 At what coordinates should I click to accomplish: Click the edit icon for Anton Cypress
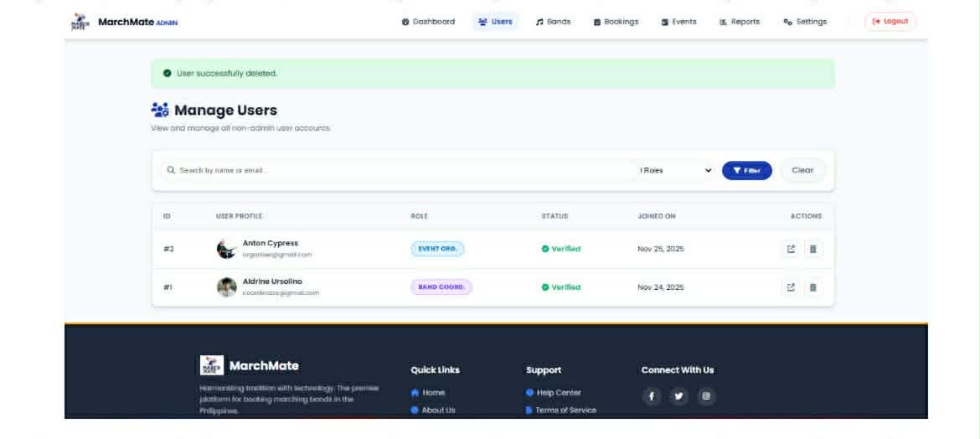(x=791, y=249)
